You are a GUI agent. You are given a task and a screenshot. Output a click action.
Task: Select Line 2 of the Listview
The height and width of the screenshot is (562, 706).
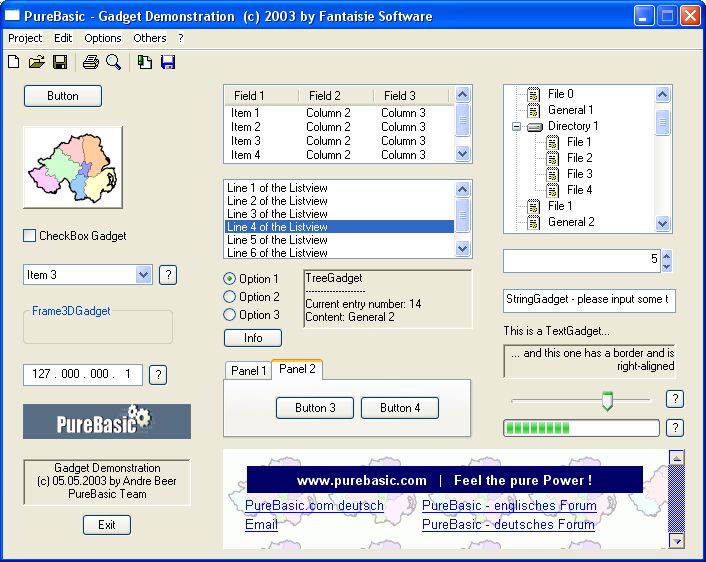click(x=339, y=201)
